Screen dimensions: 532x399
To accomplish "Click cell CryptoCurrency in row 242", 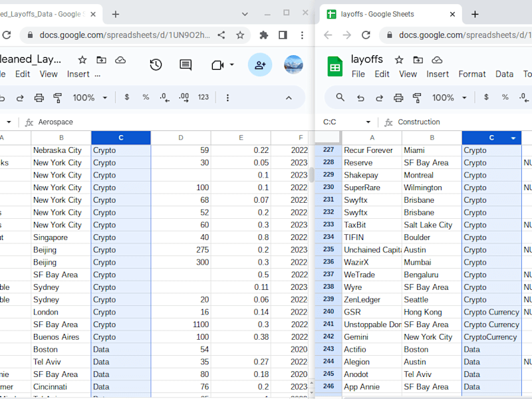I will [x=491, y=337].
